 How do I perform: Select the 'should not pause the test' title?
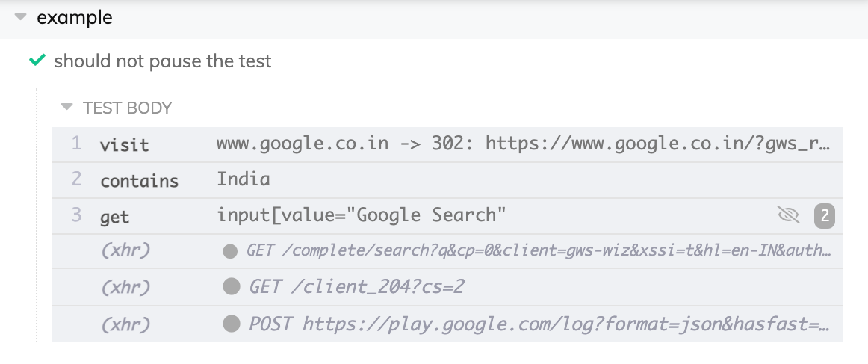[163, 61]
